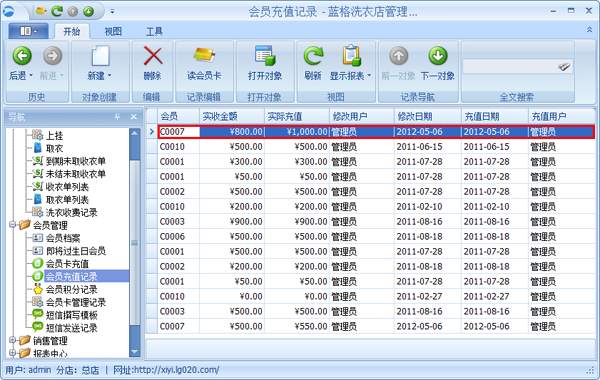Open 上挂 in navigation tree
Viewport: 600px width, 380px height.
tap(54, 135)
